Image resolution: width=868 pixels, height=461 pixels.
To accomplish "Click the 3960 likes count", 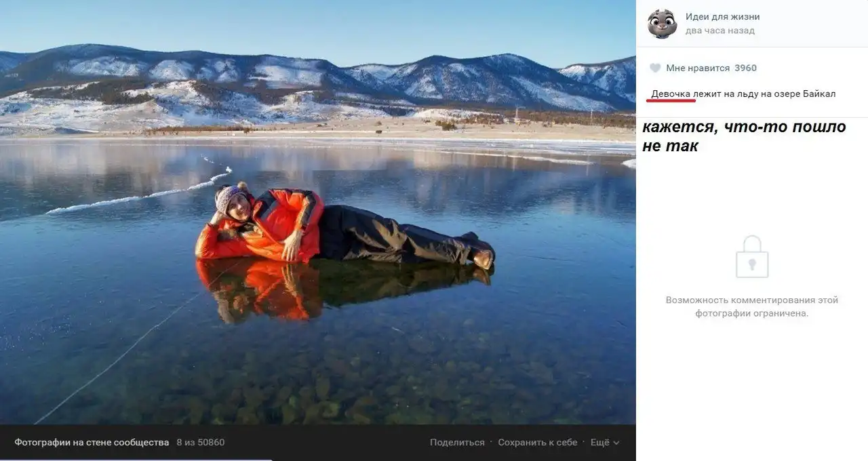I will (x=746, y=68).
